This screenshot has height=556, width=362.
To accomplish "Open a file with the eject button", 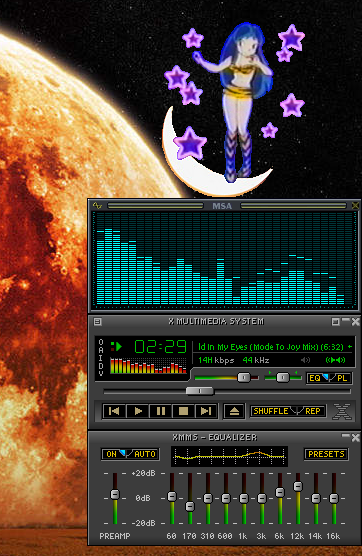I will tap(234, 411).
